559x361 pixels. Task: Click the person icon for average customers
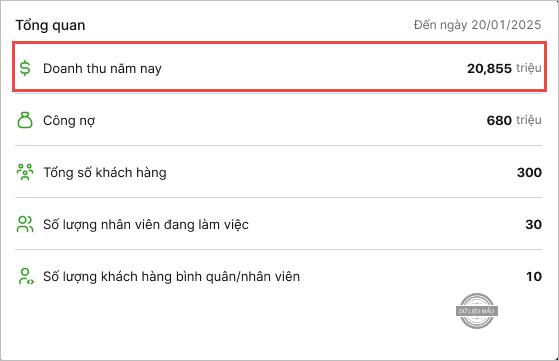point(26,276)
